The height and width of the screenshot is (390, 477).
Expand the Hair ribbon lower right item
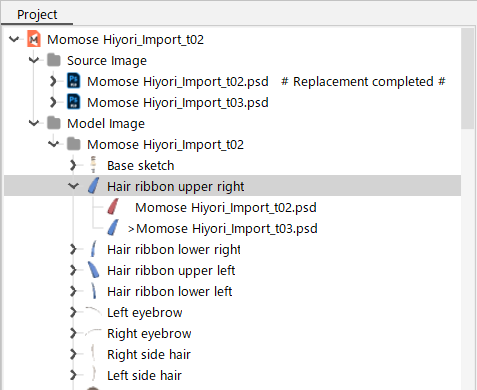click(73, 249)
